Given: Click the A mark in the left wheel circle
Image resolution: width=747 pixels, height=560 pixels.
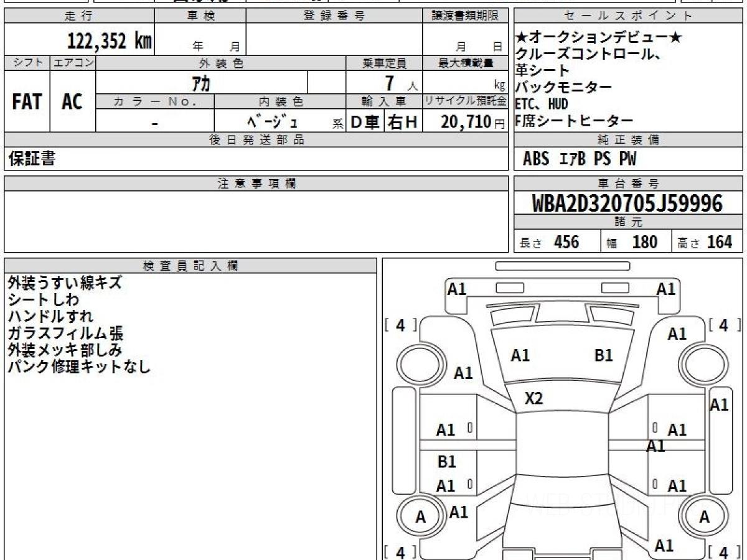Looking at the screenshot, I should click(421, 517).
